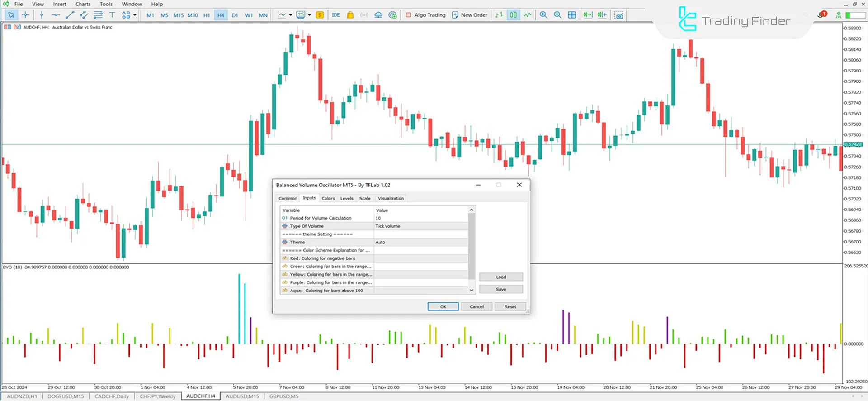Viewport: 868px width, 401px height.
Task: Take a chart screenshot with camera icon
Action: [619, 15]
